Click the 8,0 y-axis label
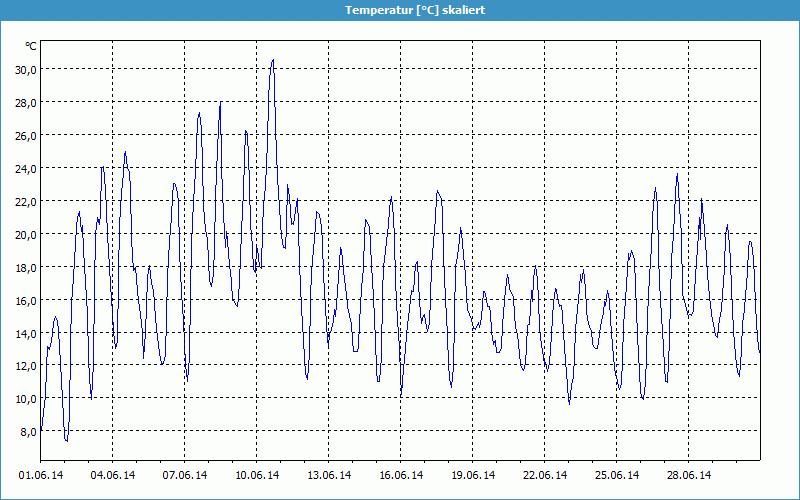This screenshot has height=500, width=800. point(27,432)
